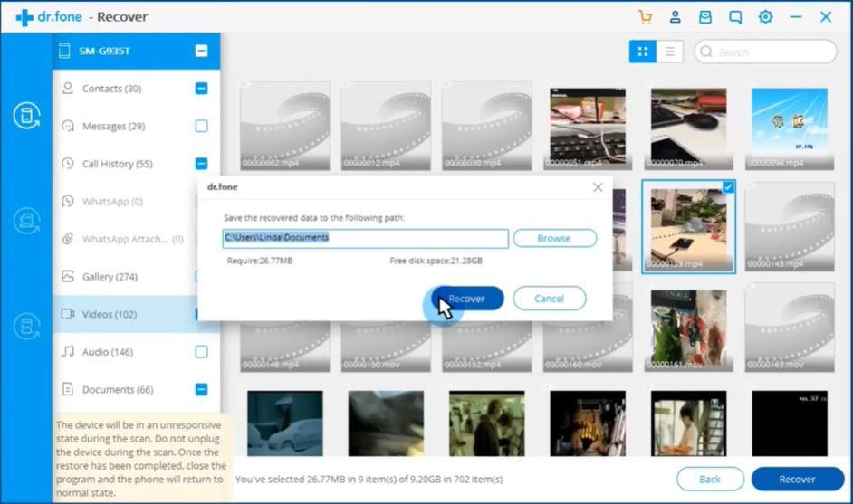Click the save path input field
Screen dimensions: 853x504
click(x=366, y=238)
